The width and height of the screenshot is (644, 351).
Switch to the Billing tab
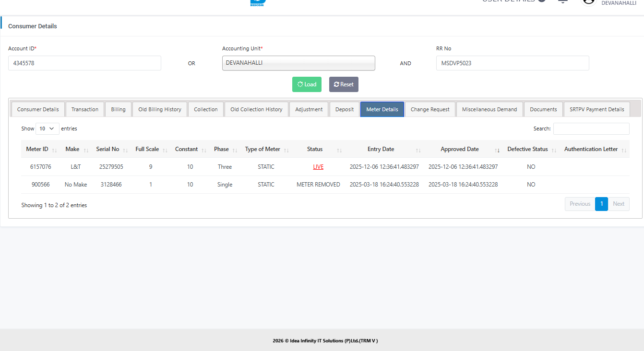[118, 109]
